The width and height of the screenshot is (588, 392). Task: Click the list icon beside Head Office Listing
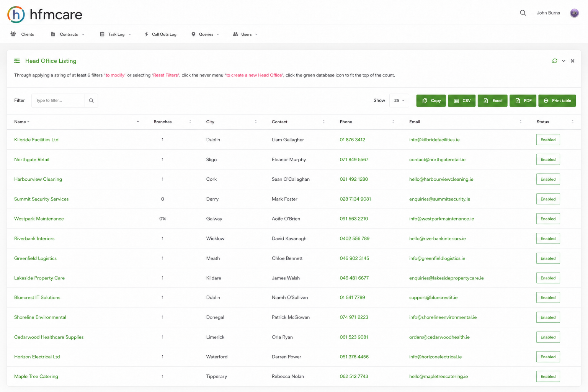(17, 61)
